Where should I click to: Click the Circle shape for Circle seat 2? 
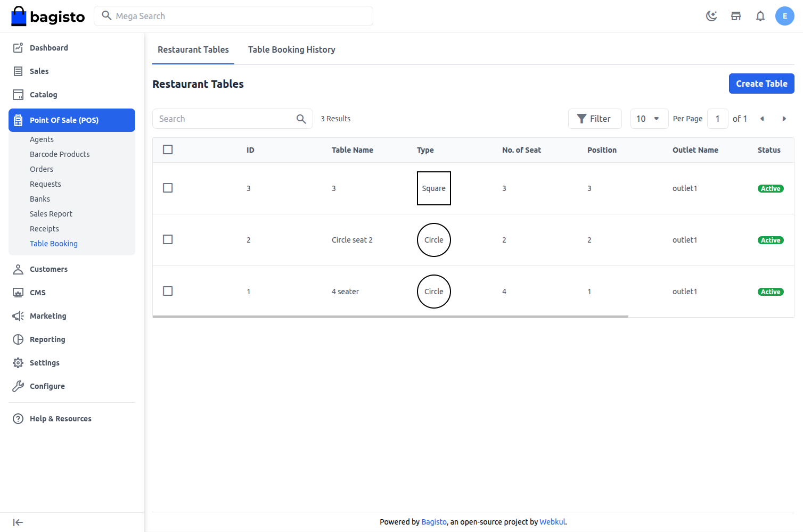(434, 240)
